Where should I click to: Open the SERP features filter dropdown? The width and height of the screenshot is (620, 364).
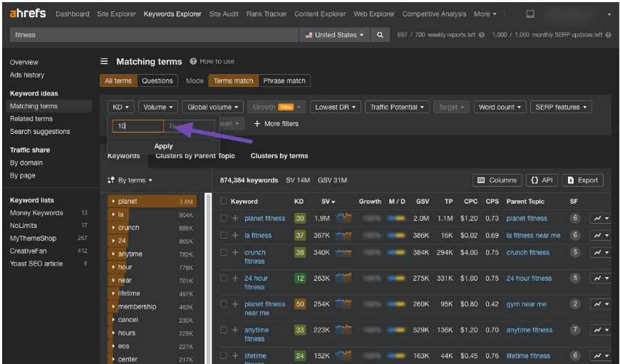pyautogui.click(x=561, y=107)
